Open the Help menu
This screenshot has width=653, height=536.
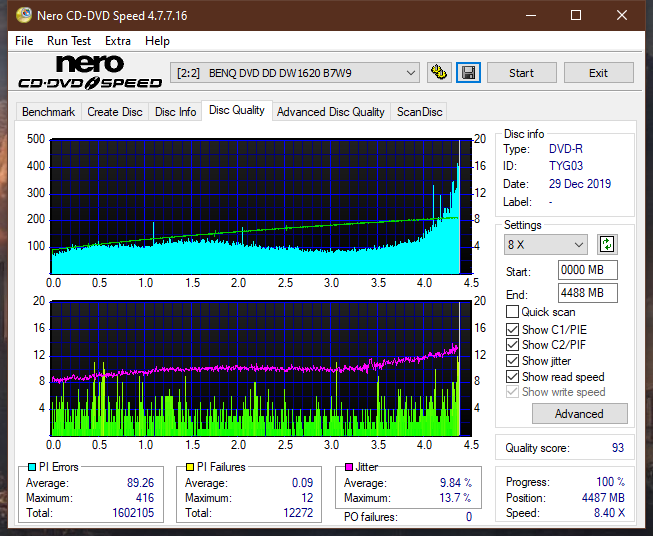point(157,41)
